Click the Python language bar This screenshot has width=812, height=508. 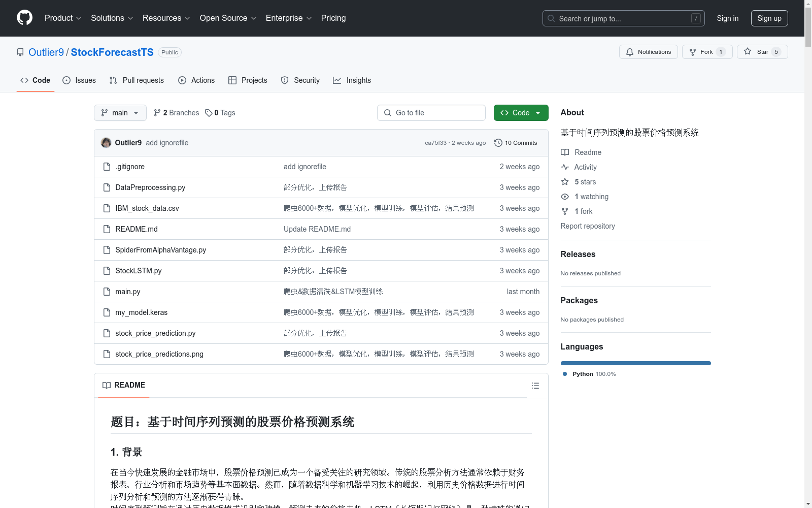[x=636, y=363]
